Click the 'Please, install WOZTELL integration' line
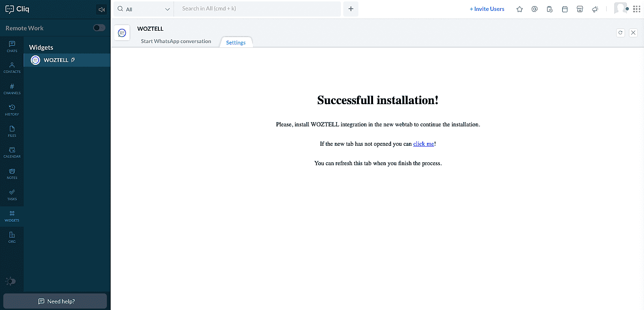The width and height of the screenshot is (644, 310). click(378, 124)
